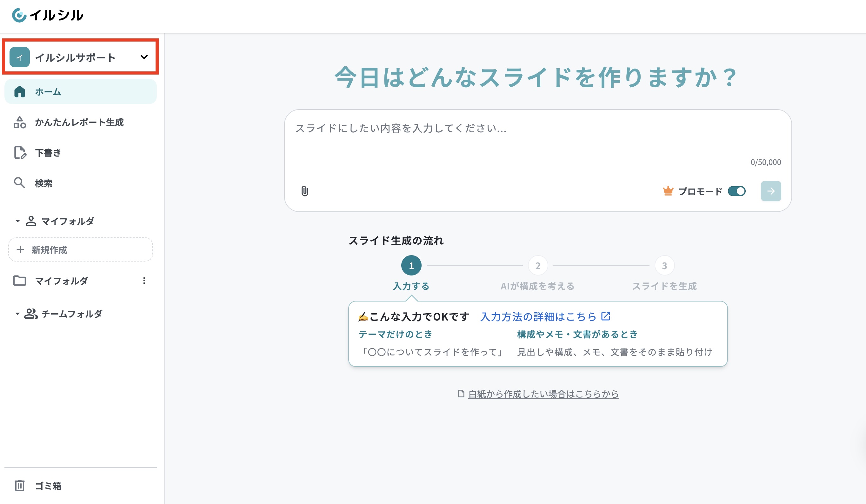
Task: Open 検索 in the sidebar
Action: pos(80,183)
